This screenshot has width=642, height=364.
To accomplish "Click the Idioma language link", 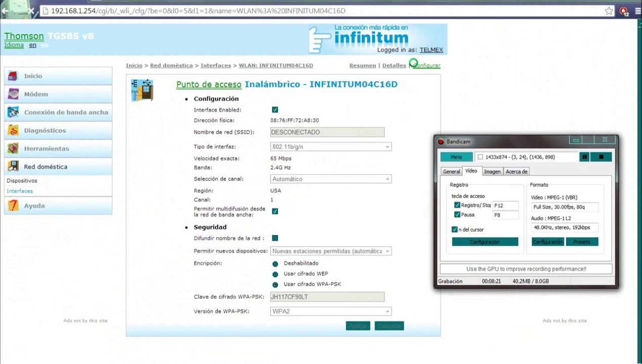I will [x=14, y=45].
